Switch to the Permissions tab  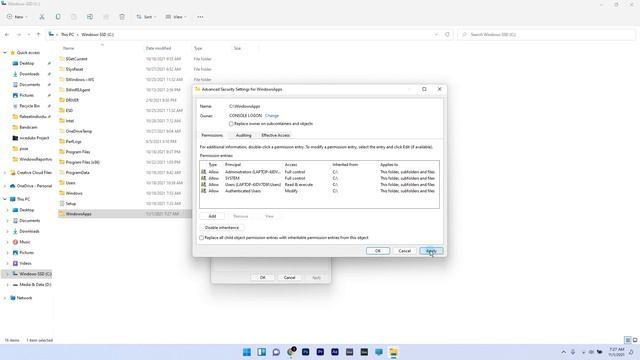[212, 135]
